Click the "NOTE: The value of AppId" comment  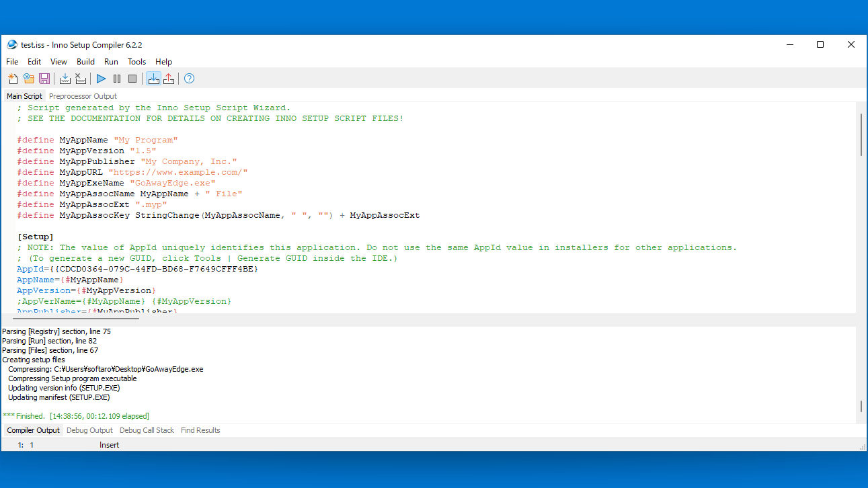pyautogui.click(x=377, y=247)
